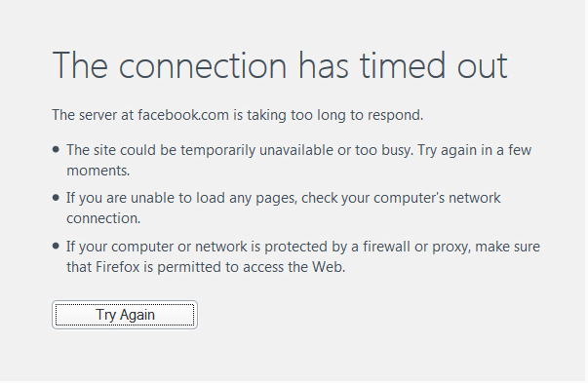Click the word 'Firefox' in third bullet

click(118, 267)
